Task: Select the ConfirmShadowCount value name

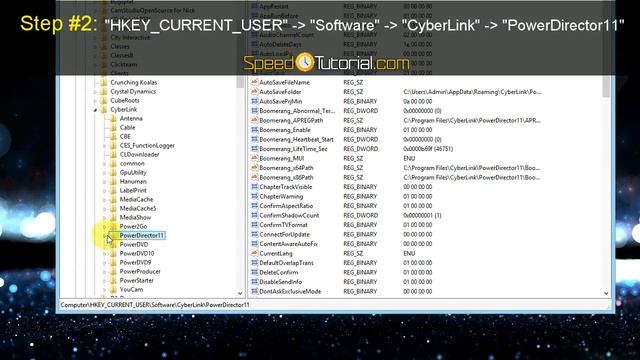Action: pyautogui.click(x=289, y=216)
